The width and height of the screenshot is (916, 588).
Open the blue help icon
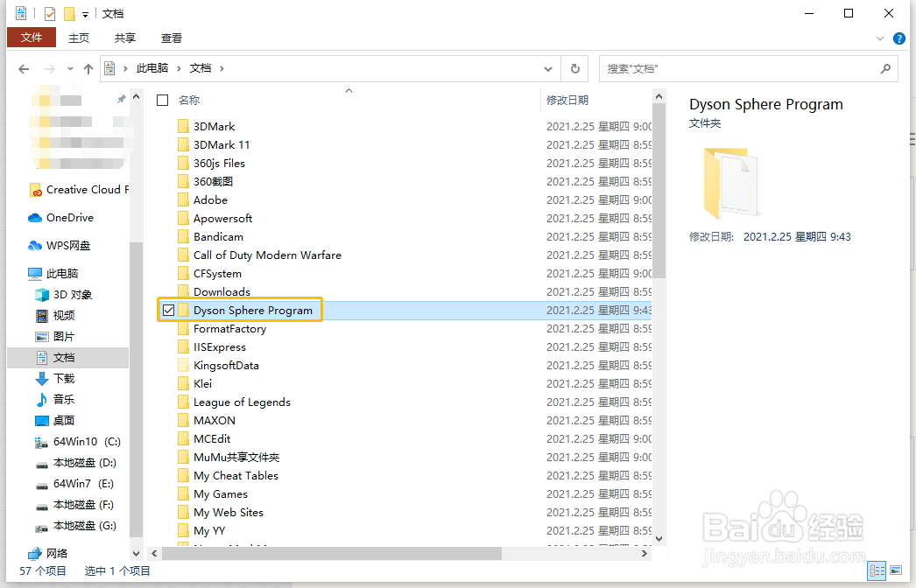(899, 38)
